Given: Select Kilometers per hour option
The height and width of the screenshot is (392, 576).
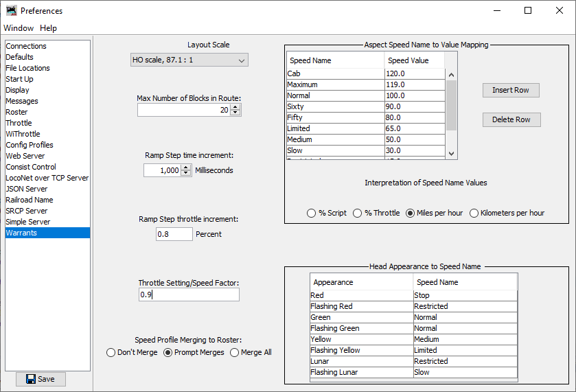Looking at the screenshot, I should click(x=474, y=213).
